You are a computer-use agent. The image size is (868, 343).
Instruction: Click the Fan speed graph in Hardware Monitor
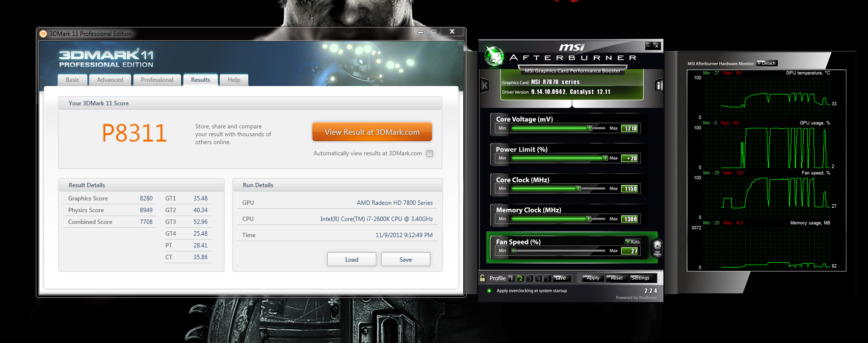[x=765, y=197]
